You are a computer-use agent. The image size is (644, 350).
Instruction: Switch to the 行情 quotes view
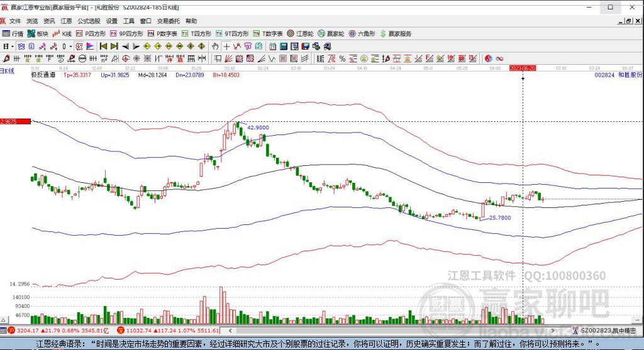(x=13, y=34)
